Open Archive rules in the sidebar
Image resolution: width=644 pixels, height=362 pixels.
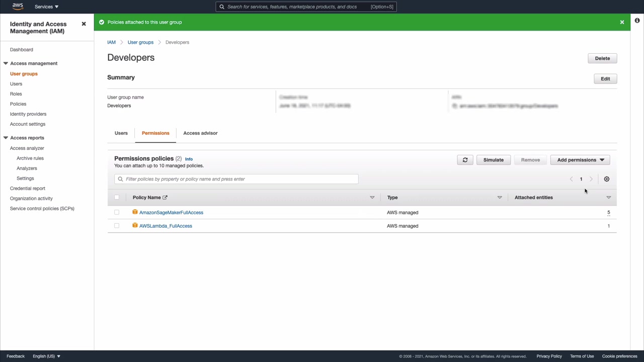(x=30, y=158)
